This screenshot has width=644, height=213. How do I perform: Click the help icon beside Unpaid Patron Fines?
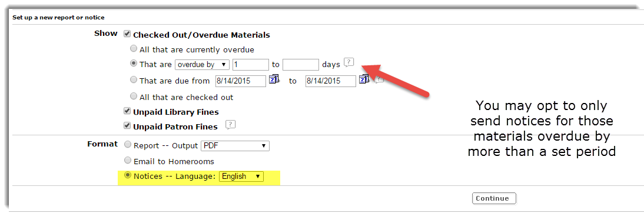pos(230,125)
